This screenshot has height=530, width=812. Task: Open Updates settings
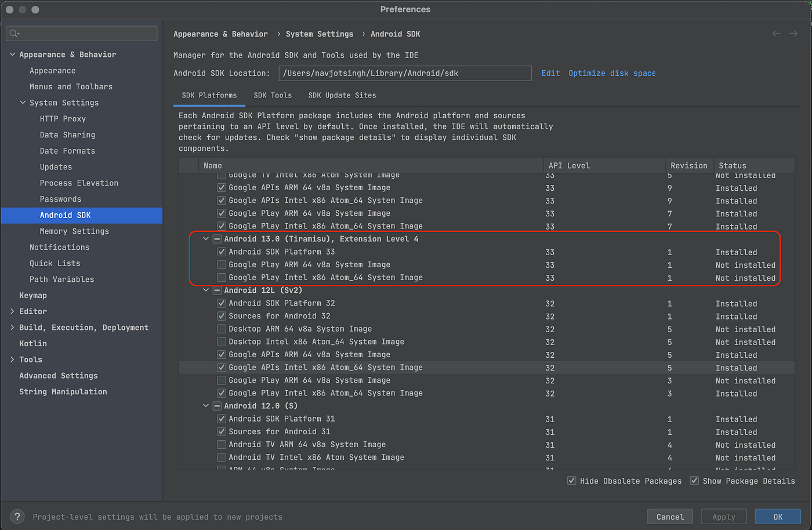click(x=56, y=167)
